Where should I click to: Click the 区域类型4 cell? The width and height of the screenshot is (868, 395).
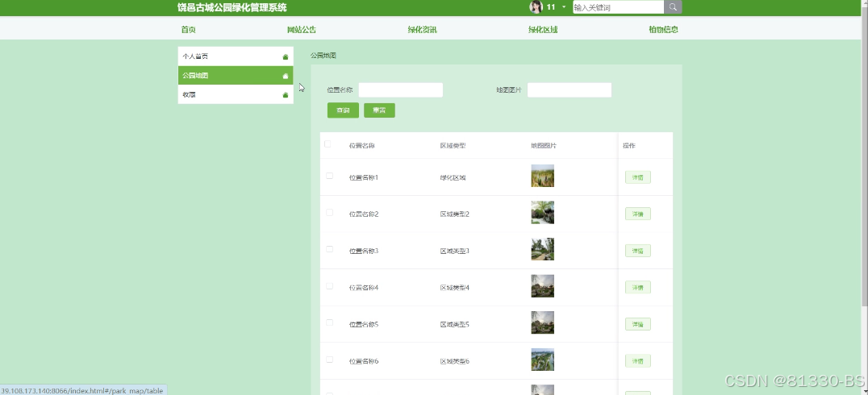pos(454,288)
